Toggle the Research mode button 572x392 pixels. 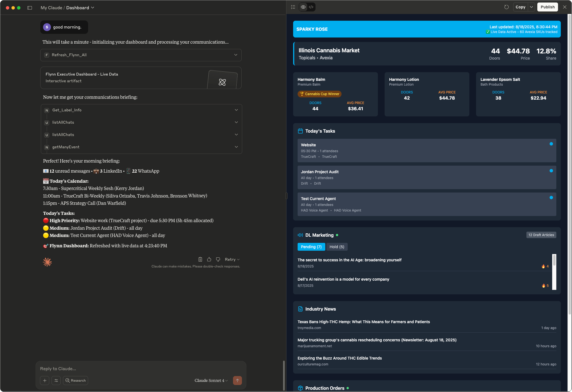point(76,381)
